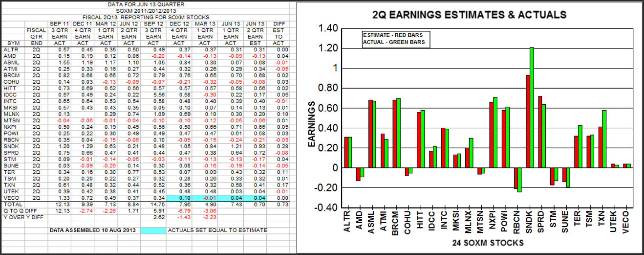Select the INTC symbol cell in the table
Screen dimensions: 644x255
pos(11,101)
